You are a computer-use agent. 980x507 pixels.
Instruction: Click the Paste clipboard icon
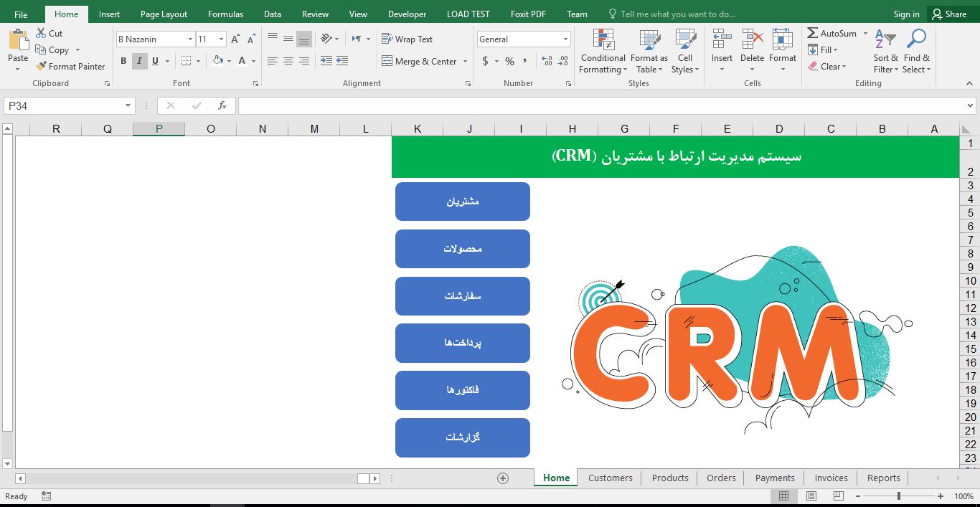click(x=18, y=41)
